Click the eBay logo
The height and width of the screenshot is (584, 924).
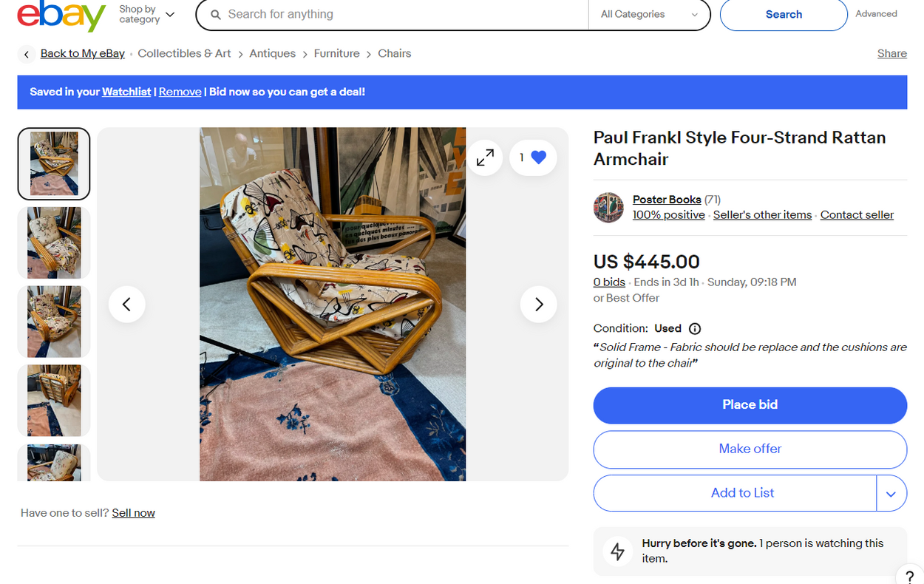[x=61, y=16]
